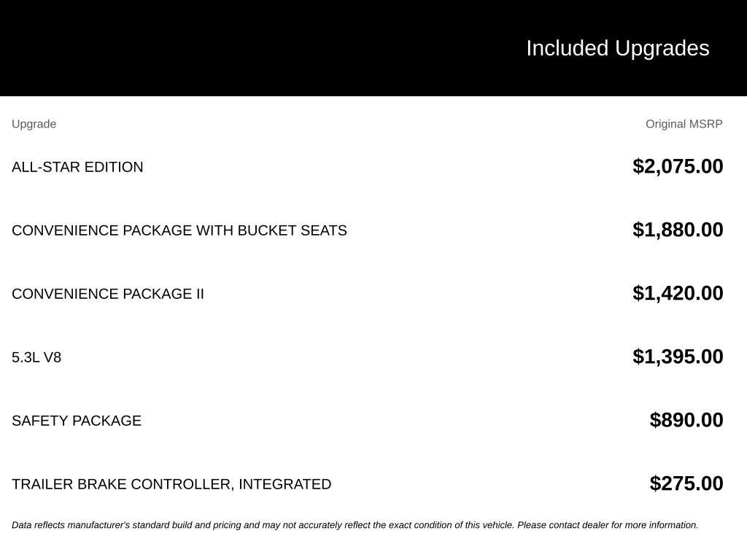Click 'Please contact dealer for more information' text
Screen dimensions: 747x560
(x=608, y=525)
